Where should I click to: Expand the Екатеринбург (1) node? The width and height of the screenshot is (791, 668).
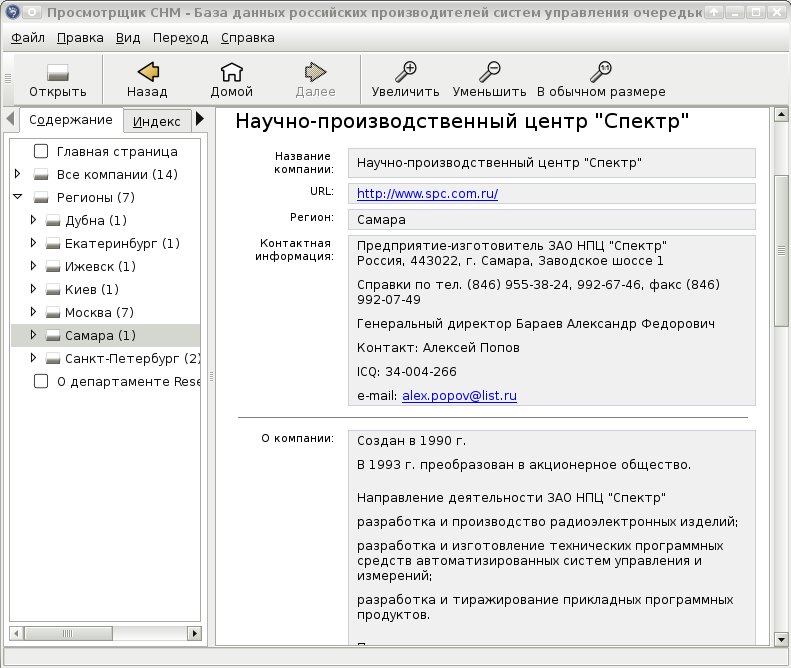(33, 243)
